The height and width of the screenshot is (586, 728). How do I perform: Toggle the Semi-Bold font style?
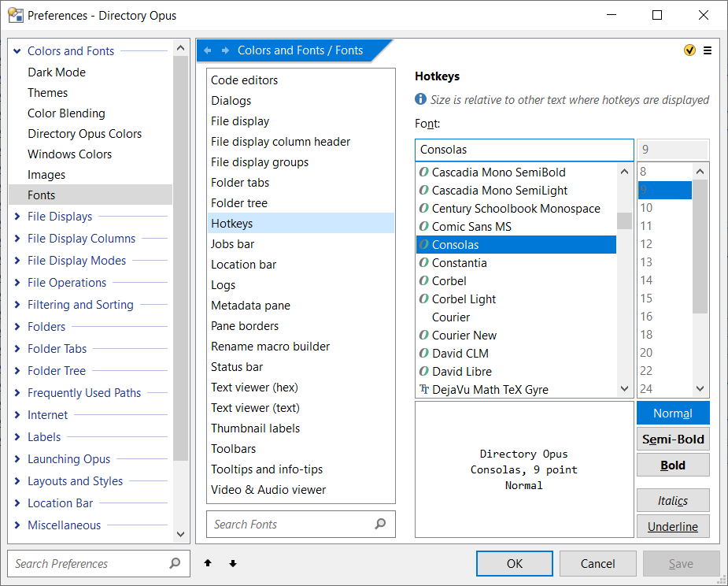pyautogui.click(x=673, y=439)
